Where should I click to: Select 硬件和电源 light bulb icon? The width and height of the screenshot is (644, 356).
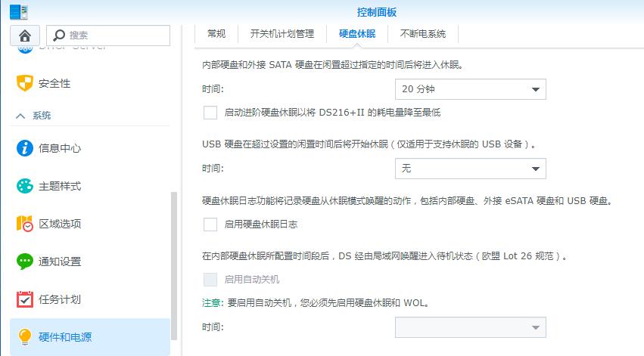25,337
